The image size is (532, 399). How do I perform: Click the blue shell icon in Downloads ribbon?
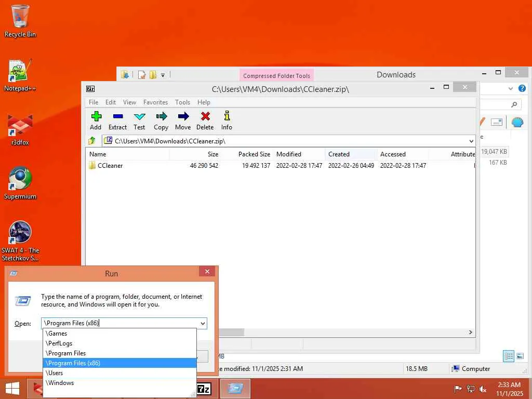[517, 122]
